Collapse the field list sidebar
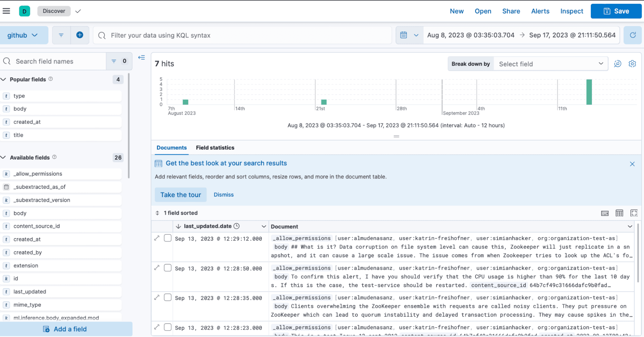The height and width of the screenshot is (337, 644). click(141, 58)
